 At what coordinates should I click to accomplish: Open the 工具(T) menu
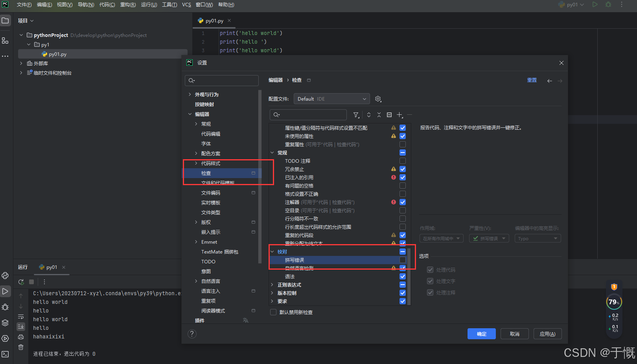pyautogui.click(x=169, y=5)
